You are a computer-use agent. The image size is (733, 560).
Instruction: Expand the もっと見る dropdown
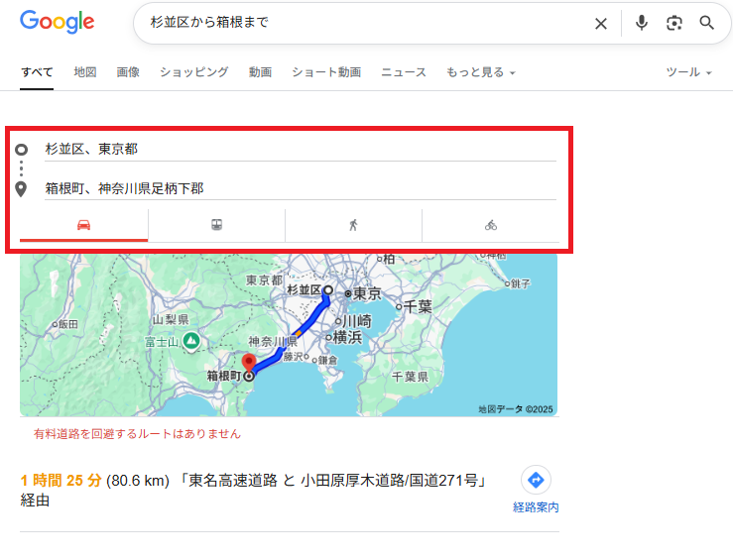(x=481, y=72)
